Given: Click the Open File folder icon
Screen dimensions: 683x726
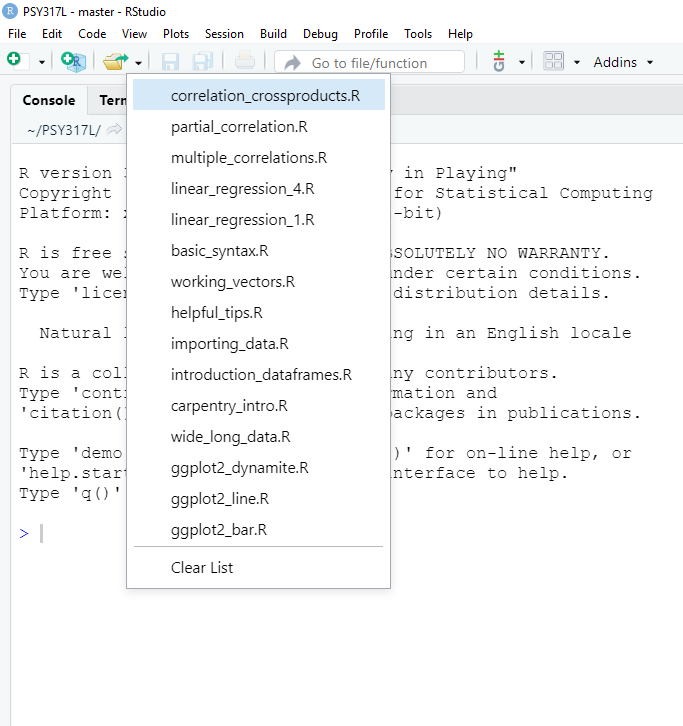Looking at the screenshot, I should pyautogui.click(x=115, y=62).
